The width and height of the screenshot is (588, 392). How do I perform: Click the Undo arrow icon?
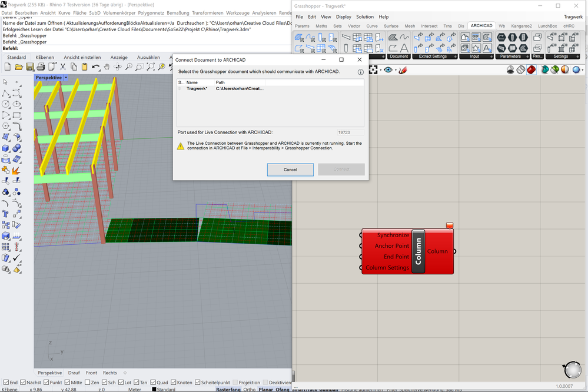point(95,67)
